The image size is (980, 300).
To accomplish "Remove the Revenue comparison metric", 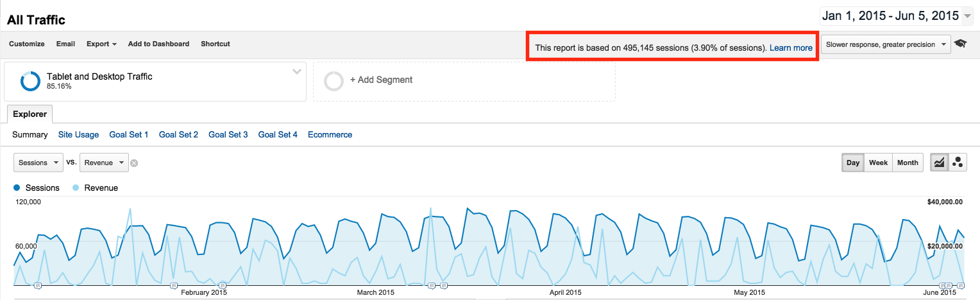I will (x=134, y=163).
